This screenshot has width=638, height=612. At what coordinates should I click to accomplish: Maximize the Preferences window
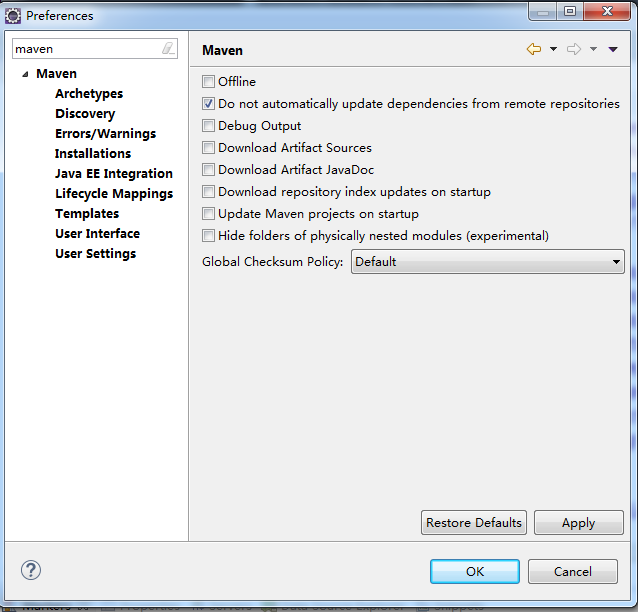click(x=570, y=12)
